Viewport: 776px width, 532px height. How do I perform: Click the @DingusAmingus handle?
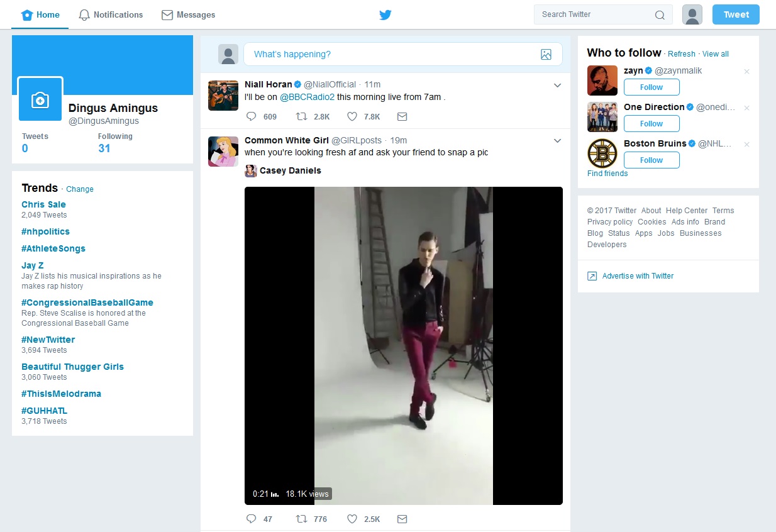click(104, 121)
